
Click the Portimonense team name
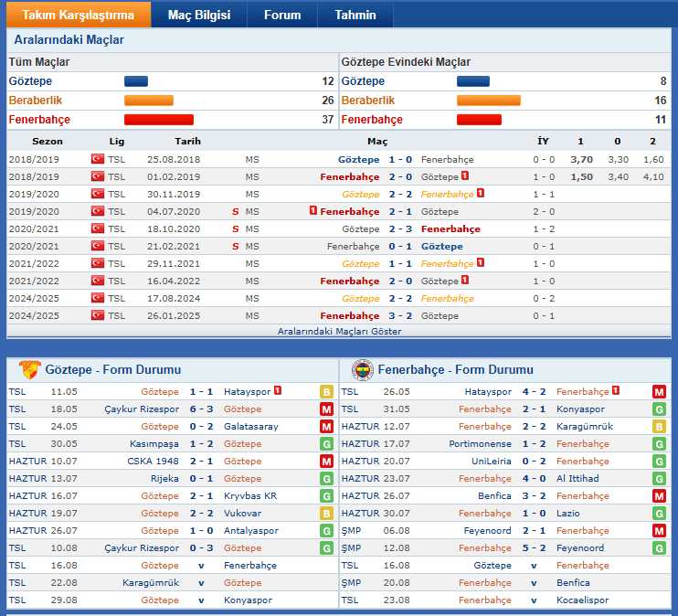480,444
